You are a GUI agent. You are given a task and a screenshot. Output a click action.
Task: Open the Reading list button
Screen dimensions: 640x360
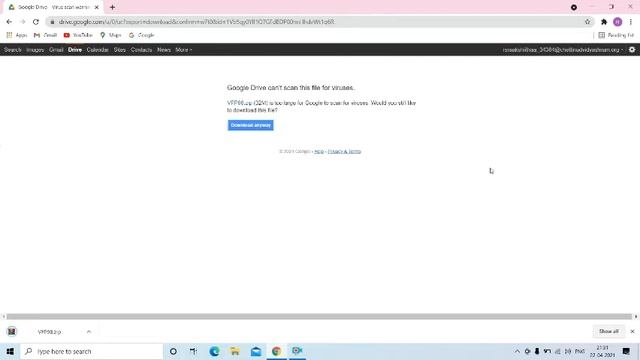coord(616,35)
